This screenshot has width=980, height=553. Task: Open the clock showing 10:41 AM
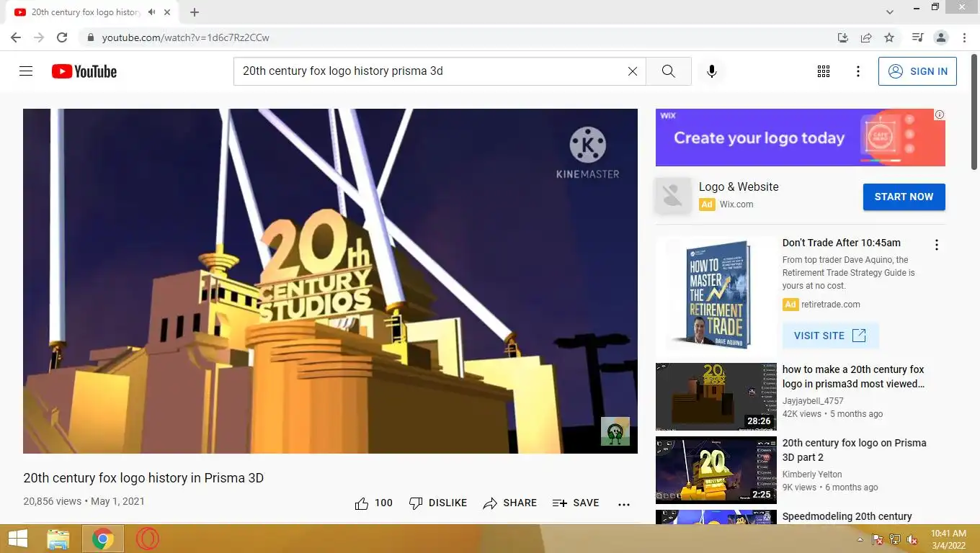(948, 539)
